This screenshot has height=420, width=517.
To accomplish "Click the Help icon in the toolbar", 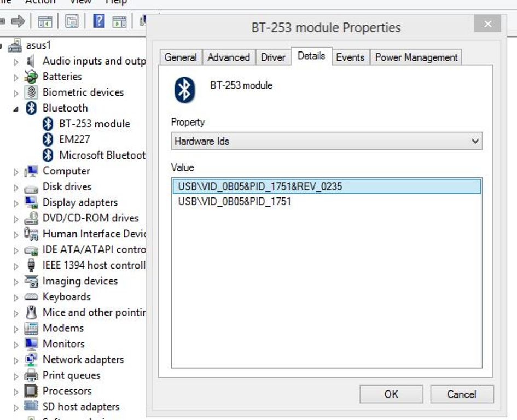I will click(98, 21).
